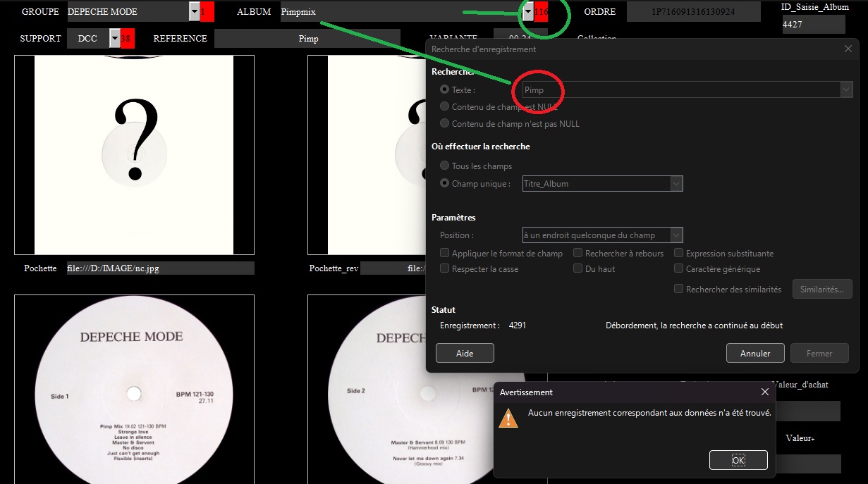Click the red 38 box beside SUPPORT
868x484 pixels.
pos(127,39)
